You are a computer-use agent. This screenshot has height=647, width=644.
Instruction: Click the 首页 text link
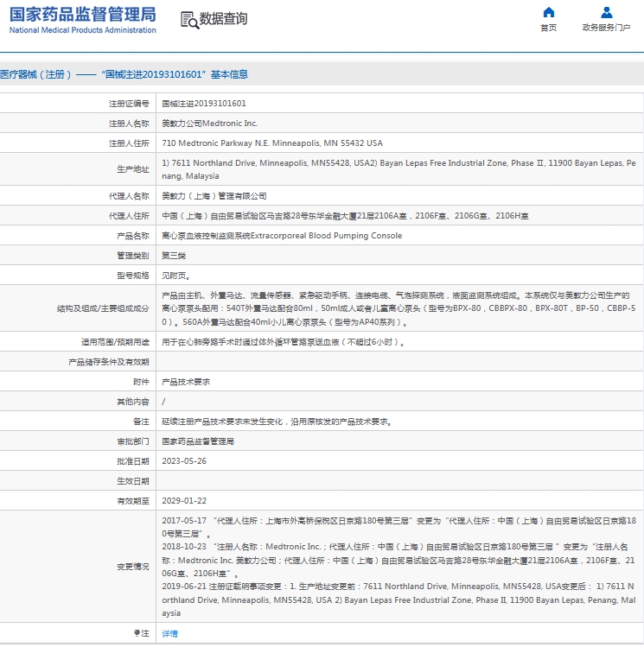(548, 28)
